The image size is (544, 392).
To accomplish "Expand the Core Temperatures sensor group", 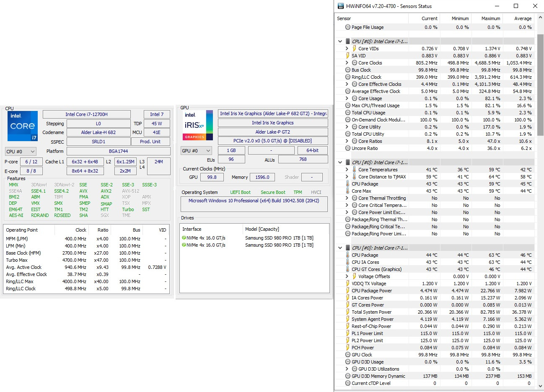I will pos(347,170).
